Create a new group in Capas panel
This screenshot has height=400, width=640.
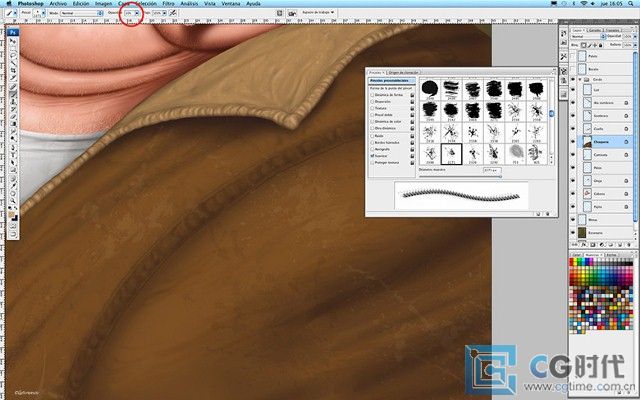coord(611,245)
